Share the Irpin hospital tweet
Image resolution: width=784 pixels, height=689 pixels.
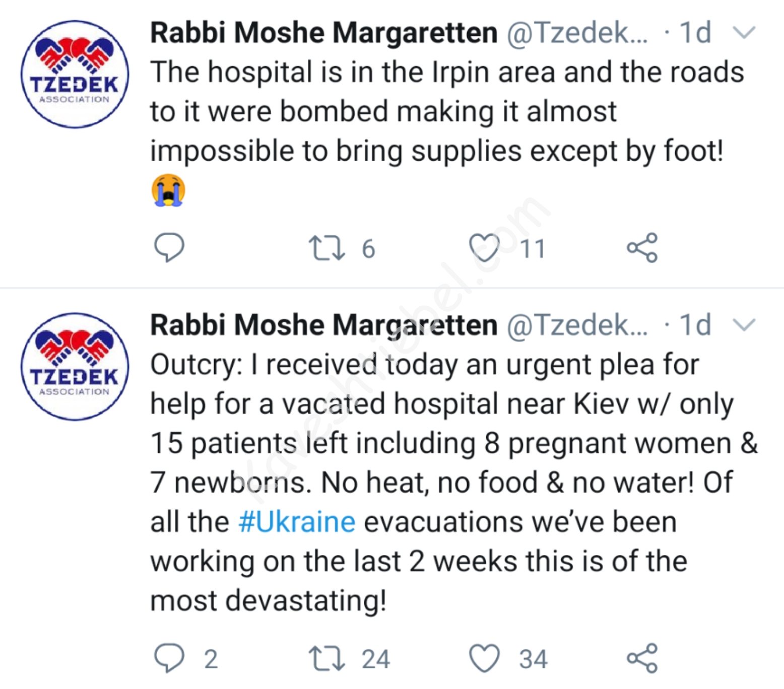point(642,248)
